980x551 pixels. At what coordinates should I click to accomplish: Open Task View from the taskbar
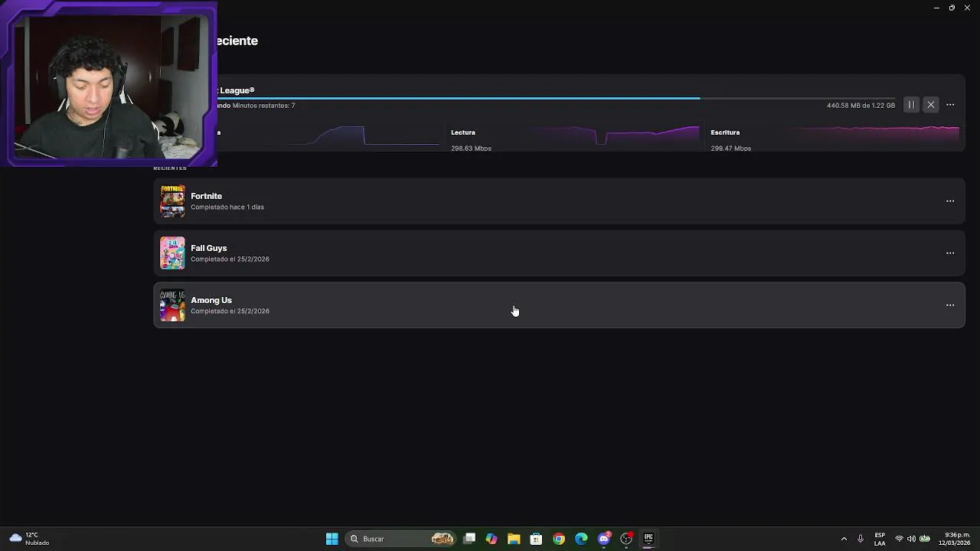469,539
